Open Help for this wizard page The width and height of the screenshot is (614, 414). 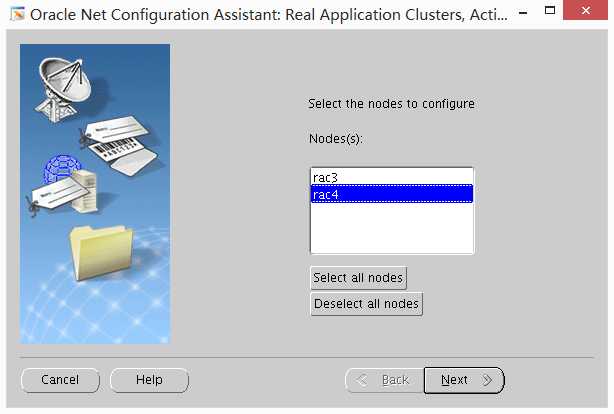tap(149, 380)
